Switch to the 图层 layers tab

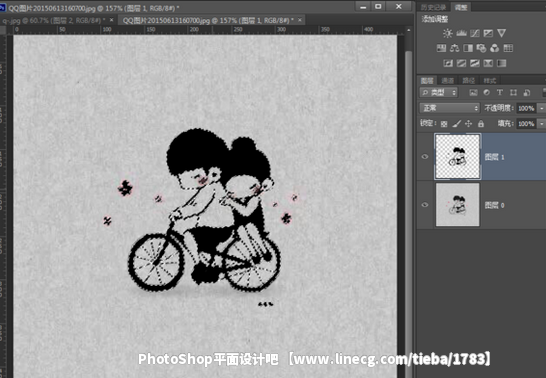(x=427, y=81)
